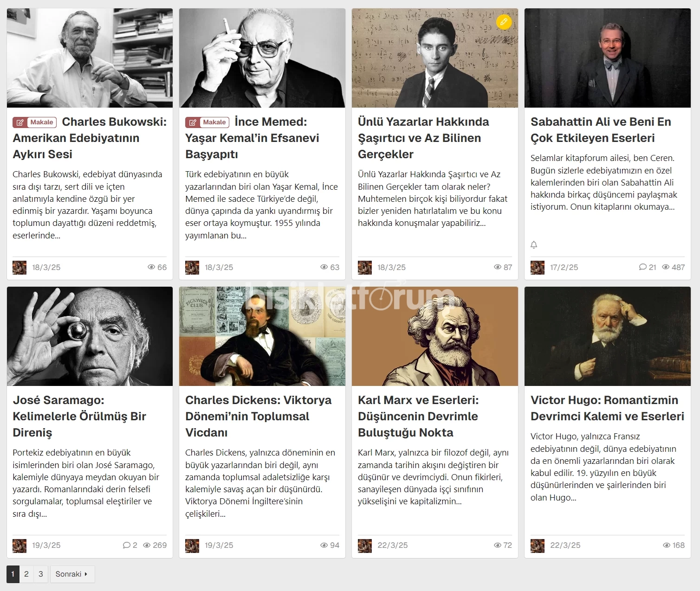Go to page 3 in pagination
Image resolution: width=700 pixels, height=591 pixels.
[41, 574]
